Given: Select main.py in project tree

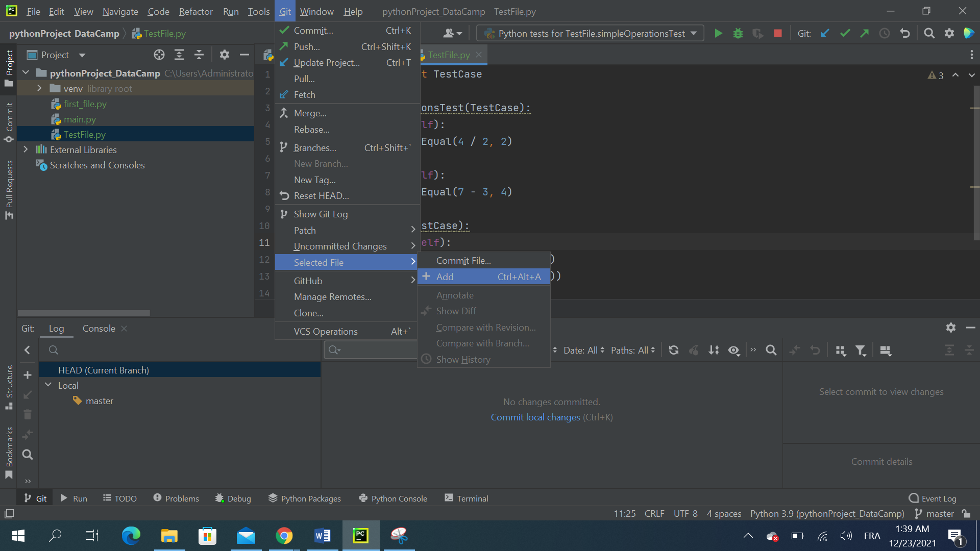Looking at the screenshot, I should click(80, 119).
